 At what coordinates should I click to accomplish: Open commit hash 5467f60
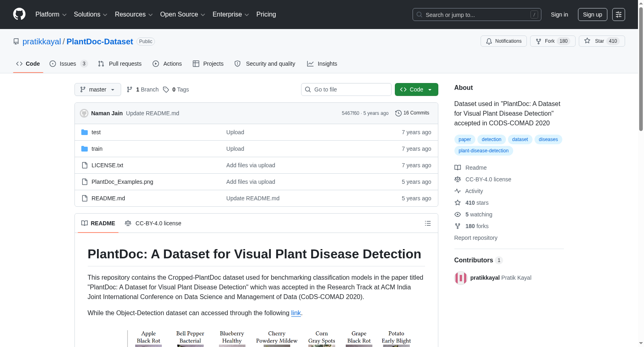[350, 113]
